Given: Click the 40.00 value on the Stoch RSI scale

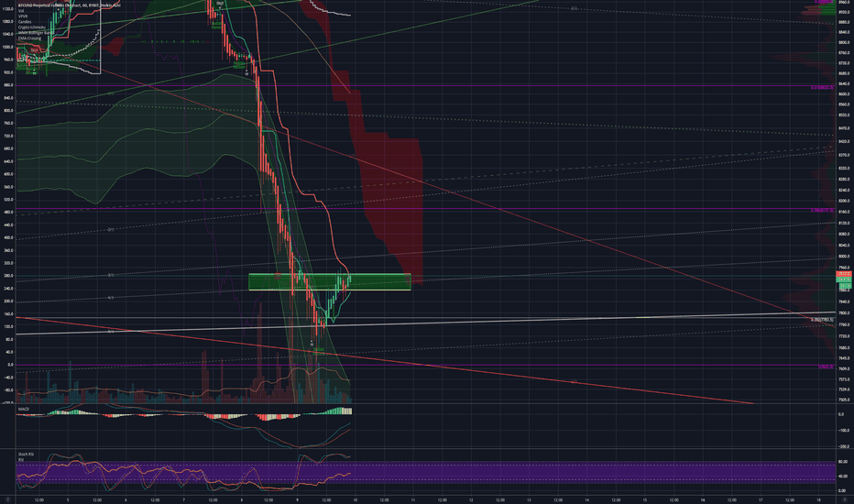Looking at the screenshot, I should (843, 477).
